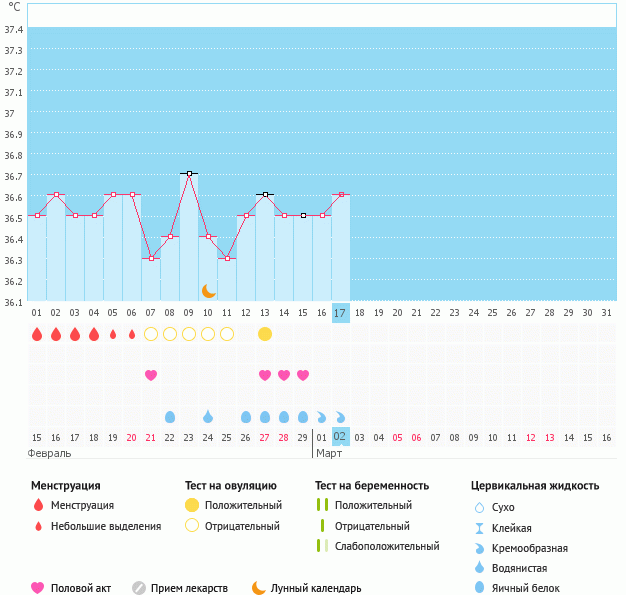Click the lunar calendar icon in the legend
Image resolution: width=626 pixels, height=595 pixels.
259,588
